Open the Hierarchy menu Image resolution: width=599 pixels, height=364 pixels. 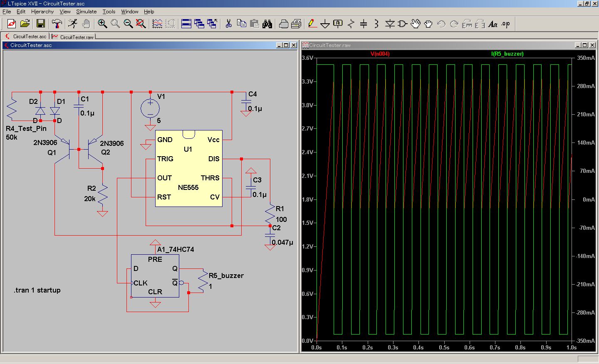(42, 12)
